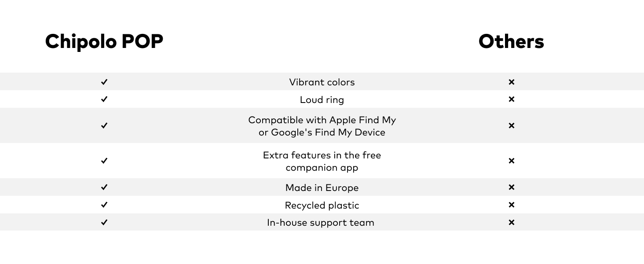Click the checkmark for Extra features row
Image resolution: width=644 pixels, height=264 pixels.
pyautogui.click(x=104, y=161)
